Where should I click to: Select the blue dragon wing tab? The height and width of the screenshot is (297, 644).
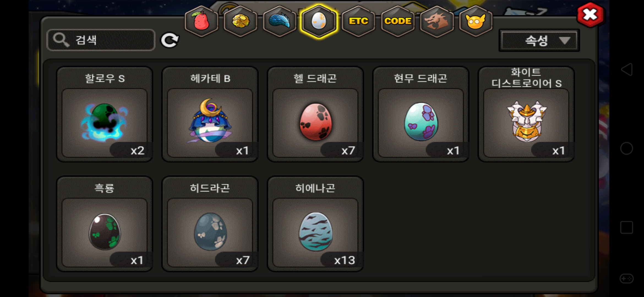[280, 21]
